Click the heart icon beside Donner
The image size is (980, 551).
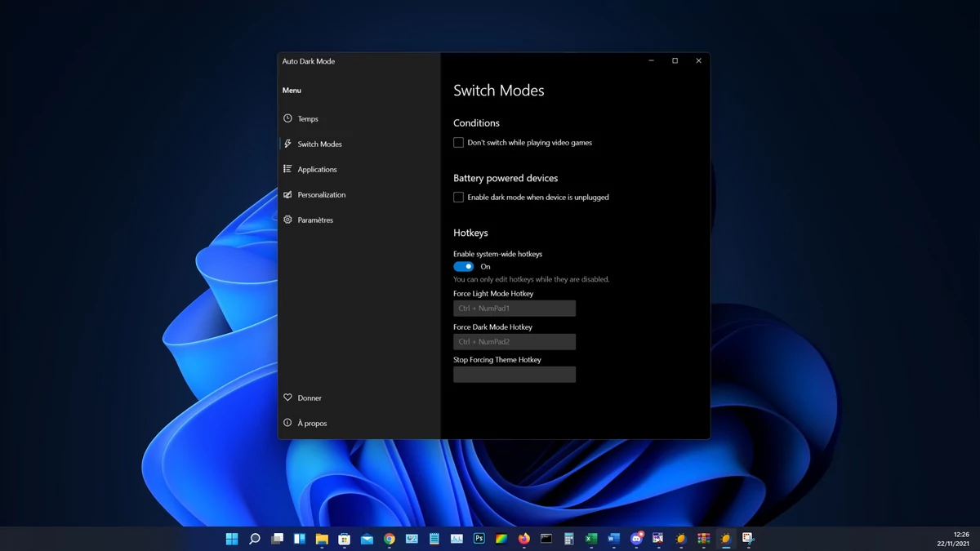pyautogui.click(x=287, y=398)
